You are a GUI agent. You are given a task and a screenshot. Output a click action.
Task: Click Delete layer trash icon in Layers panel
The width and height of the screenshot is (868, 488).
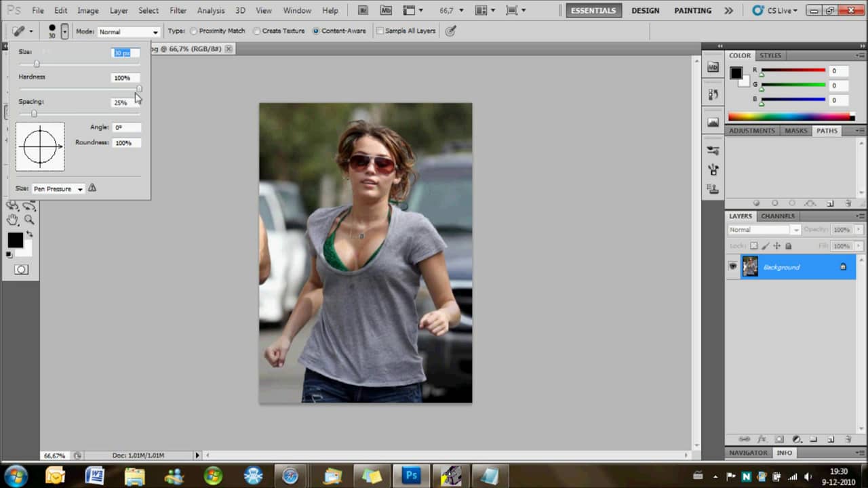848,439
